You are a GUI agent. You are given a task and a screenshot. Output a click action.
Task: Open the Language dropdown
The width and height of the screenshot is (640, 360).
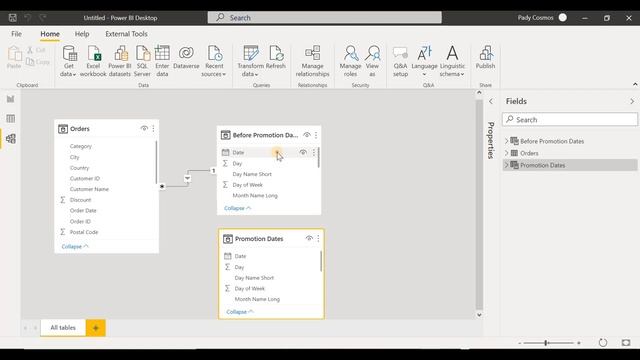click(x=424, y=61)
